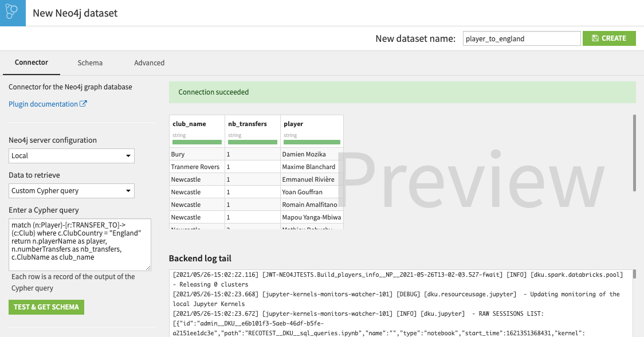Viewport: 644px width, 337px height.
Task: Open the Data to retrieve dropdown
Action: point(72,191)
